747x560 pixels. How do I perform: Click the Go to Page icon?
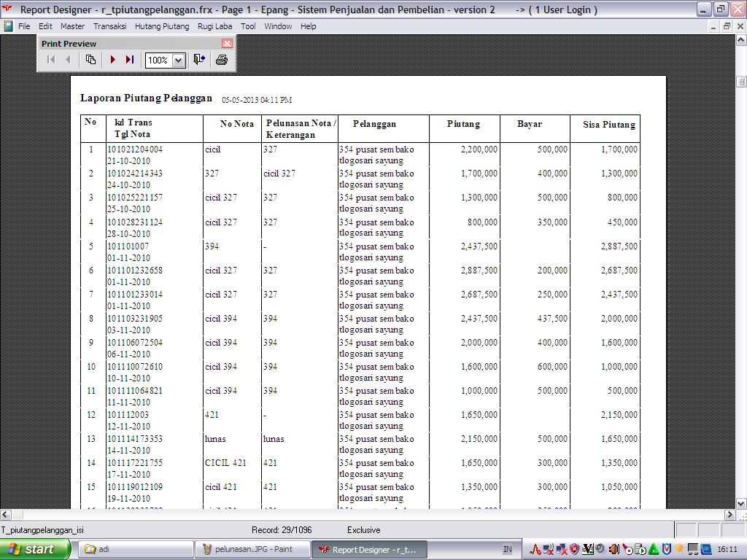(90, 60)
